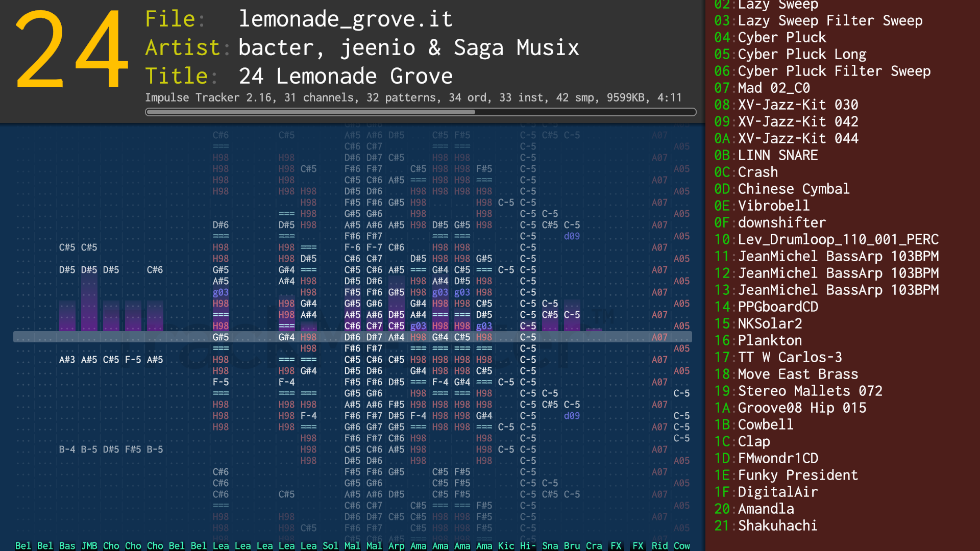Viewport: 980px width, 551px height.
Task: Click the file name lemonade_grove.it
Action: (x=346, y=19)
